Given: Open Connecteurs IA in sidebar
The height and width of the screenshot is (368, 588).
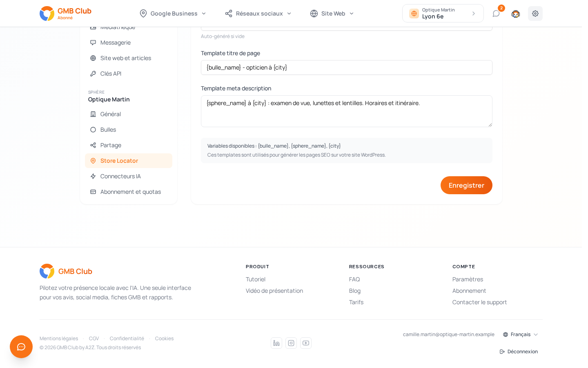Looking at the screenshot, I should 129,176.
